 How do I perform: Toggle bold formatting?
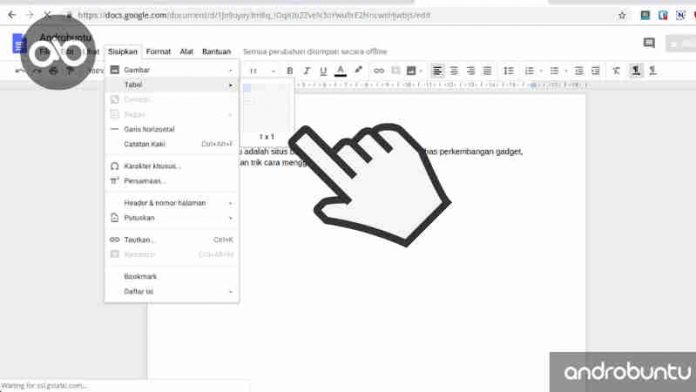click(290, 71)
